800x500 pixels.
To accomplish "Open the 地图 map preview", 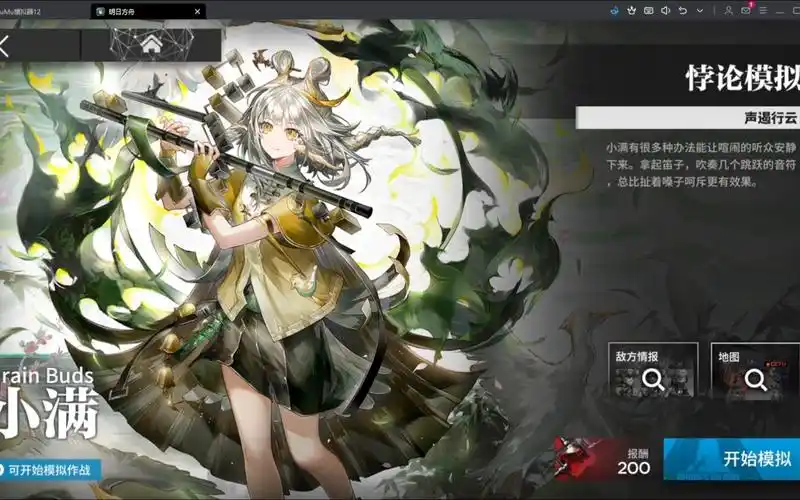I will [x=755, y=371].
